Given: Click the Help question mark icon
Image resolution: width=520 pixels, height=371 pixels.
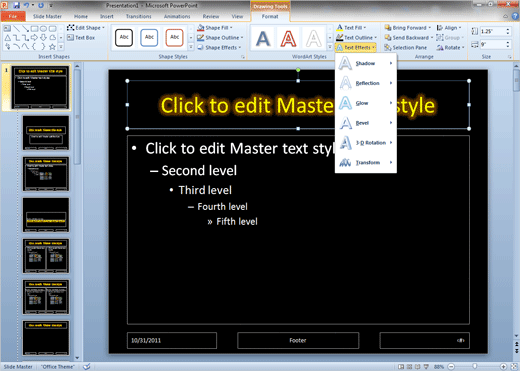Looking at the screenshot, I should pos(515,16).
